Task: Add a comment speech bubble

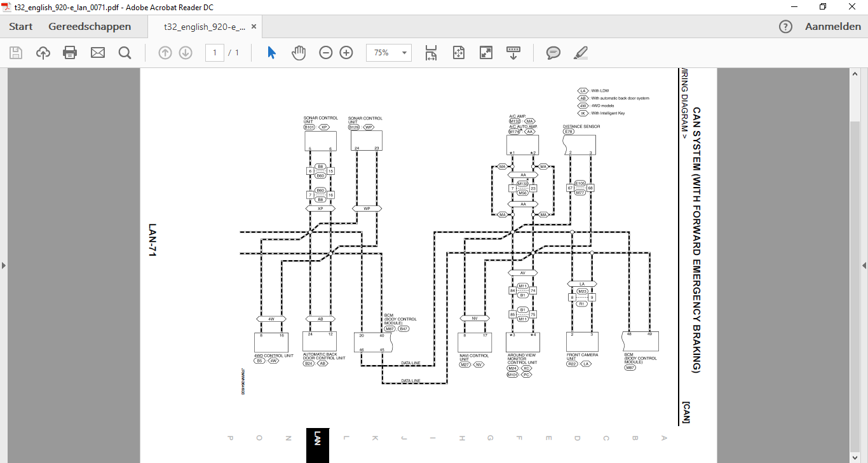Action: 553,53
